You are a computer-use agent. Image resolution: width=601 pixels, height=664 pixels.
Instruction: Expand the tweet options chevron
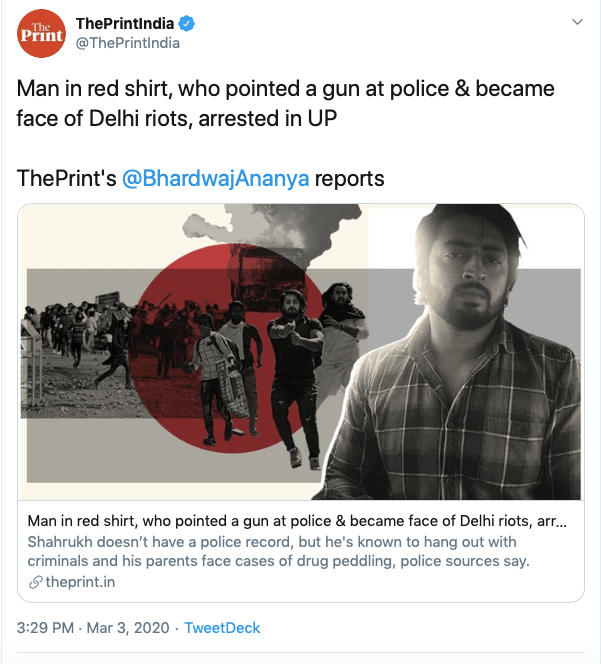pyautogui.click(x=576, y=21)
